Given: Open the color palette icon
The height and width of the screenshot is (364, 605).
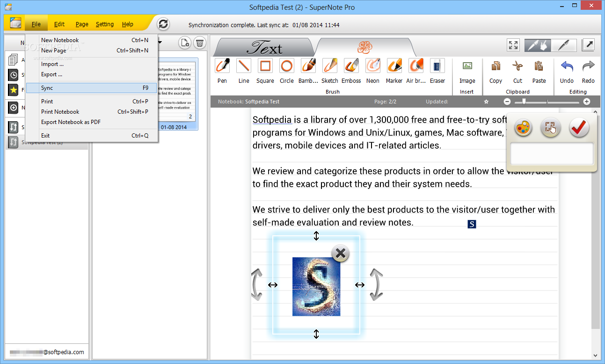Looking at the screenshot, I should click(523, 128).
